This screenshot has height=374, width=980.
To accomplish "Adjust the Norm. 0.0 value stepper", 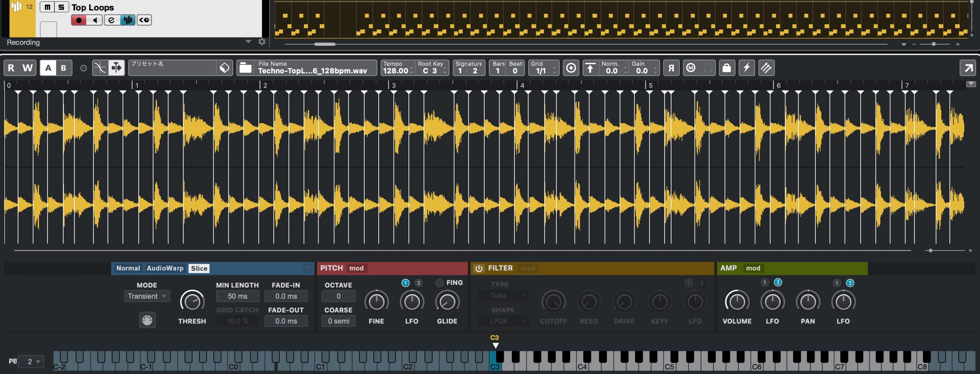I will (x=625, y=71).
